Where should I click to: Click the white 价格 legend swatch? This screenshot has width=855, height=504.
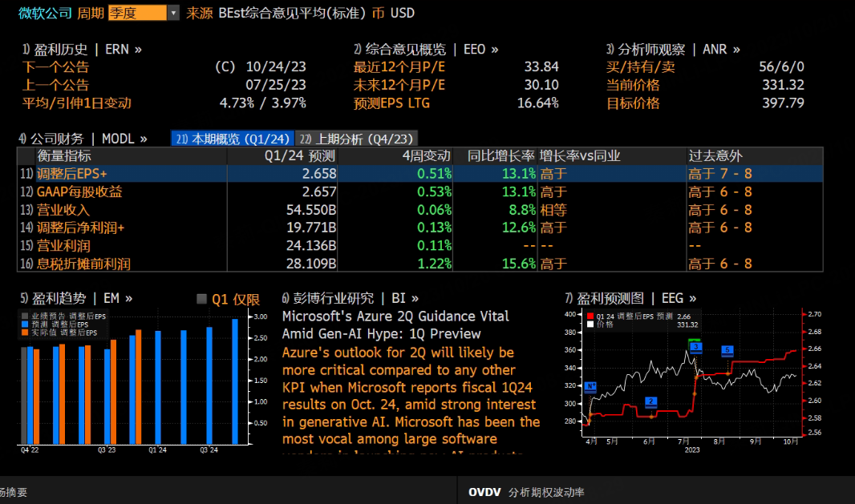[590, 325]
